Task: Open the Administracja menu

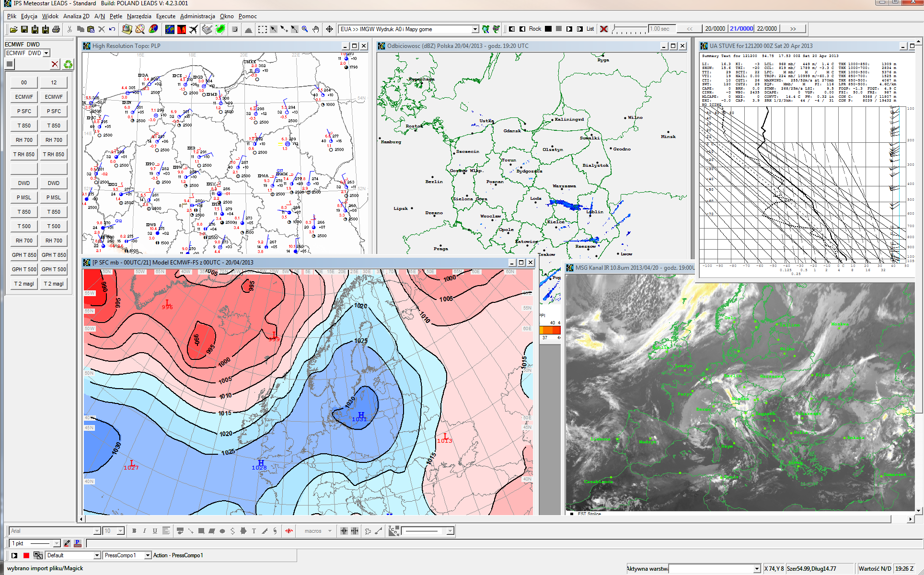Action: (x=197, y=16)
